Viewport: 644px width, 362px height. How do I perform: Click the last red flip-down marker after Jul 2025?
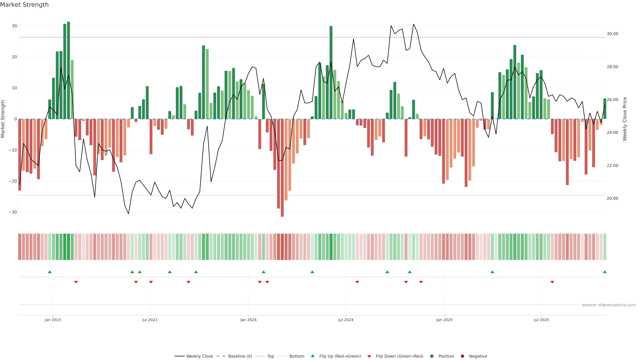(552, 282)
